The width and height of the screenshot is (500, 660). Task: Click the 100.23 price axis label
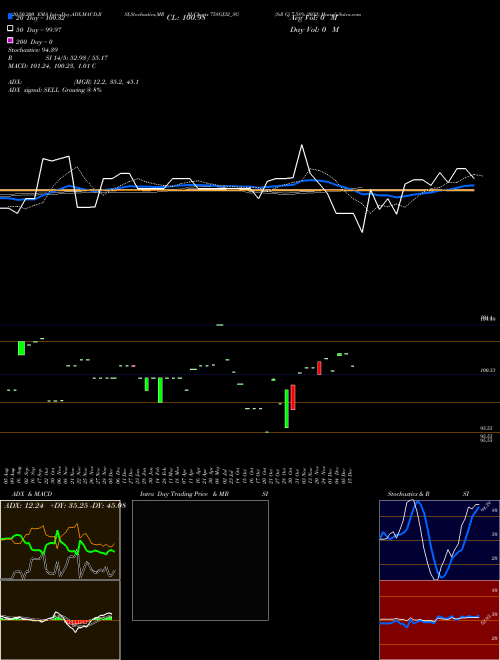coord(487,370)
